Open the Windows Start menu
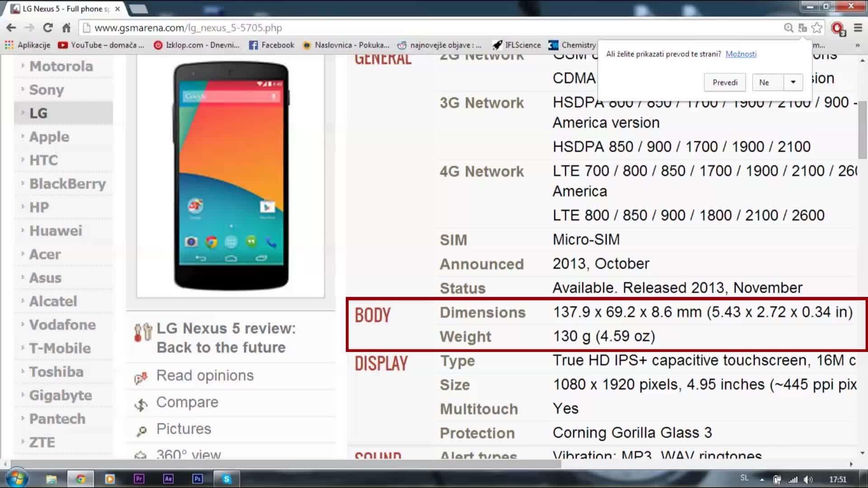This screenshot has width=868, height=488. point(17,478)
